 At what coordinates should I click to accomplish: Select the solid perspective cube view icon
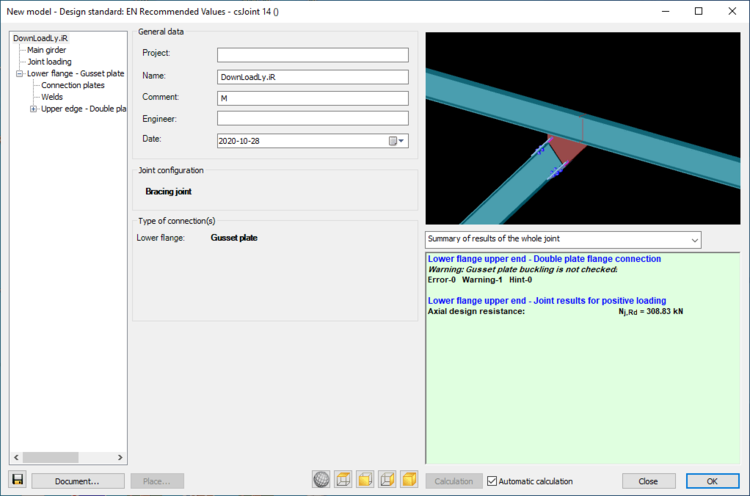(409, 481)
